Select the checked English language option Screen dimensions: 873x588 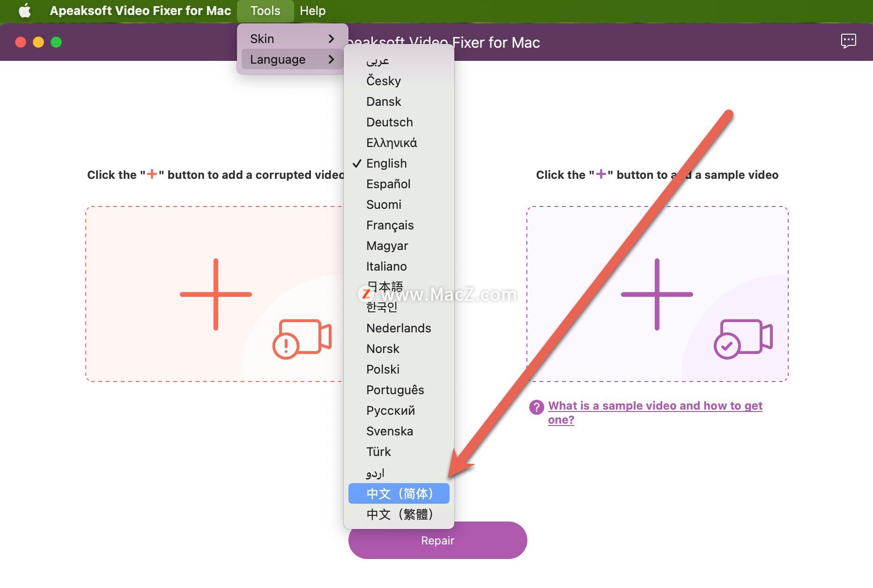point(399,163)
